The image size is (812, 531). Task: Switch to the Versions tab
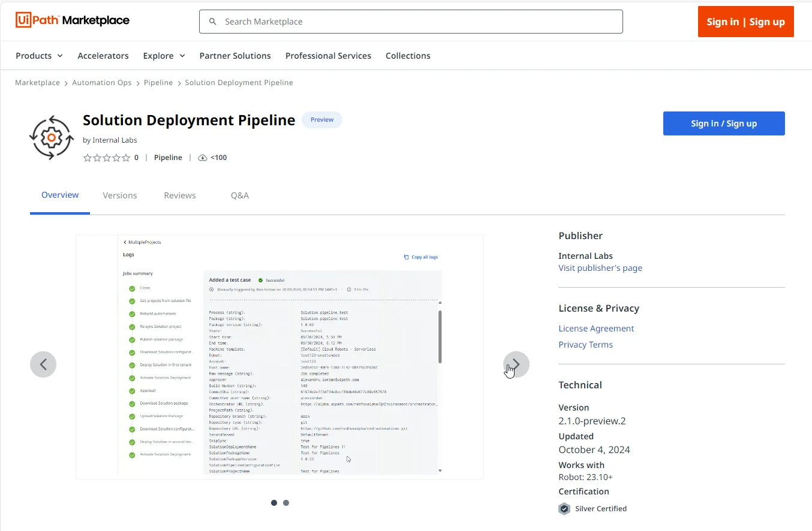tap(119, 195)
